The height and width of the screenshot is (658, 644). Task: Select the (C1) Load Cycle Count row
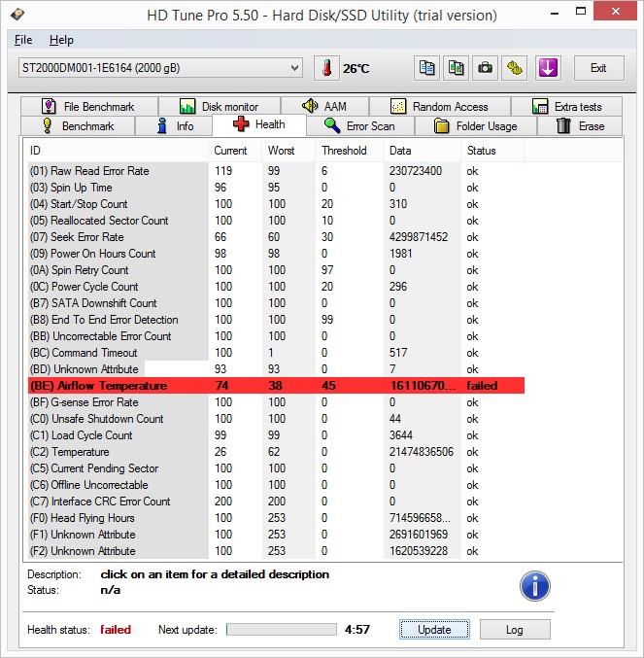click(x=276, y=435)
